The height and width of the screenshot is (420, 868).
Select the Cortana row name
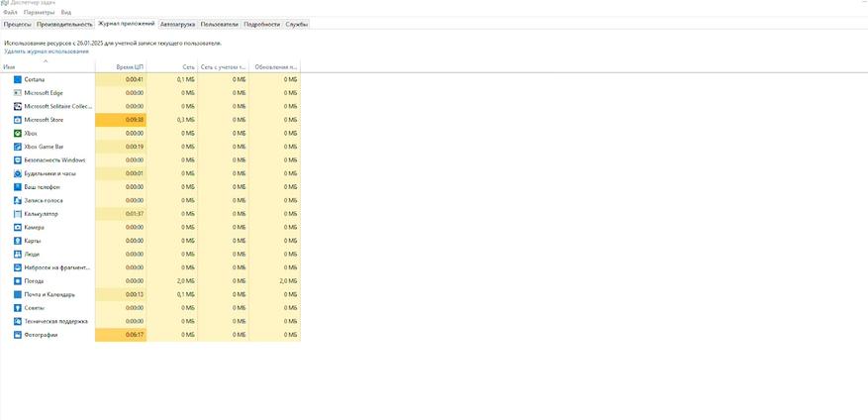click(x=35, y=79)
